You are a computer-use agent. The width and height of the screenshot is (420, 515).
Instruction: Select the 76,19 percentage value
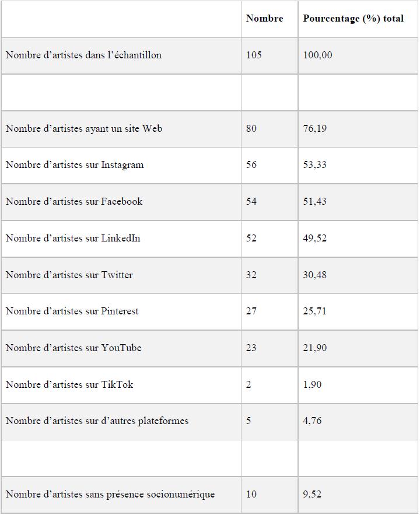(315, 128)
